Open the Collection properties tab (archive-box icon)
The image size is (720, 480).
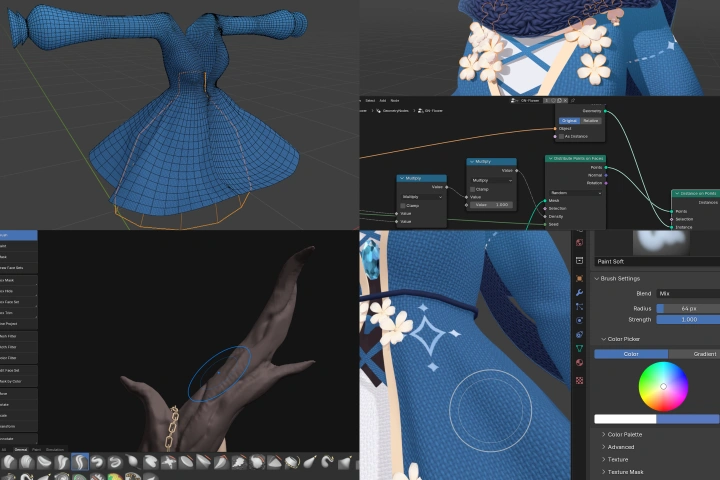579,260
